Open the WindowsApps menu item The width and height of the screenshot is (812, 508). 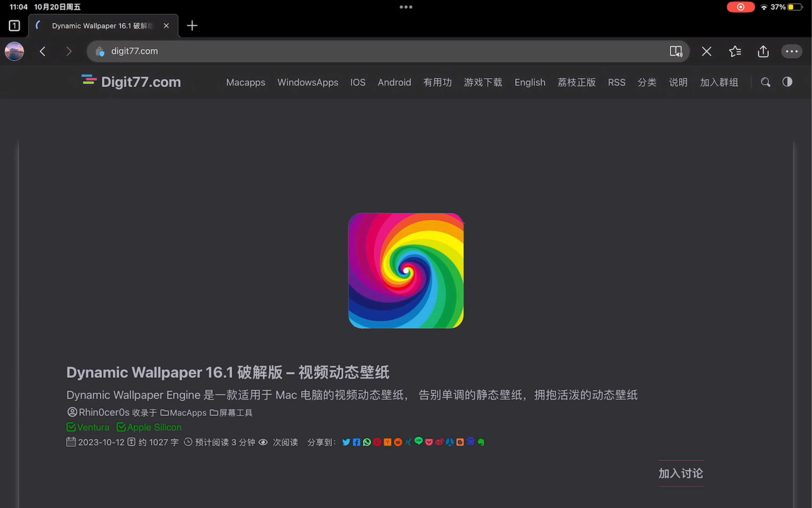[308, 82]
